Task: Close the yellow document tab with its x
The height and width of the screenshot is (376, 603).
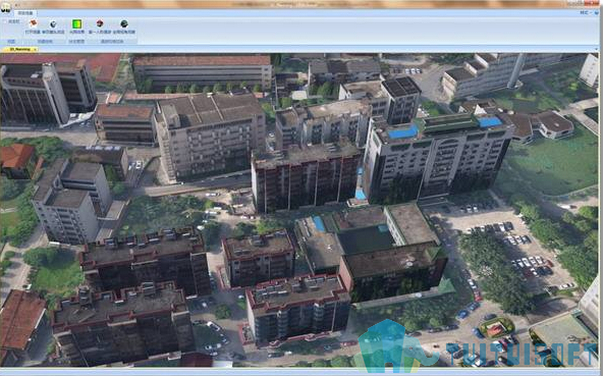Action: [35, 49]
